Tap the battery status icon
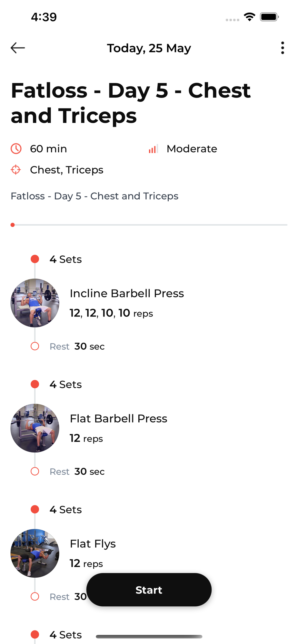 click(269, 17)
